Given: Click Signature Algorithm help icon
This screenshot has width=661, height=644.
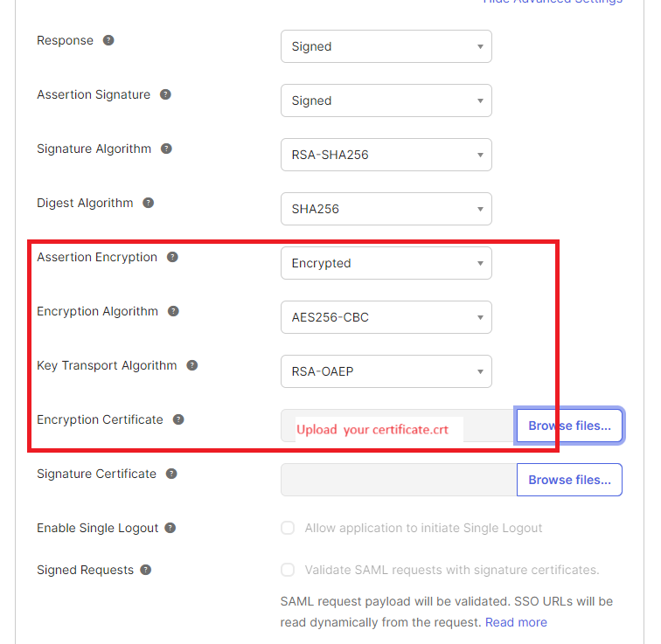Looking at the screenshot, I should [x=166, y=149].
